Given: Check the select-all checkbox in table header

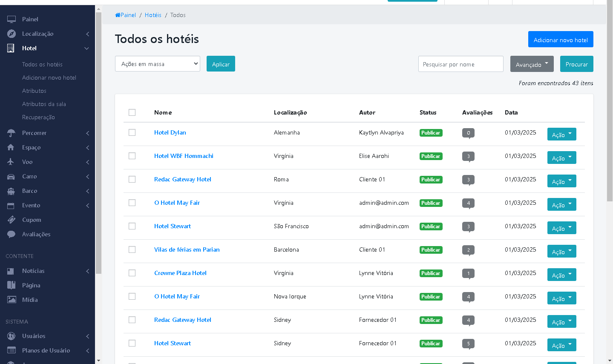Looking at the screenshot, I should tap(132, 112).
